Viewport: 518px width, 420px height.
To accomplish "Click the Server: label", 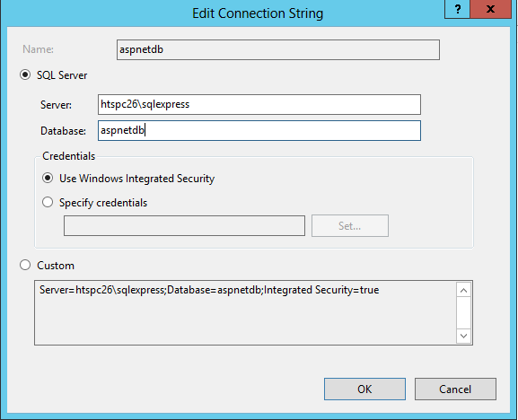I will [x=56, y=105].
